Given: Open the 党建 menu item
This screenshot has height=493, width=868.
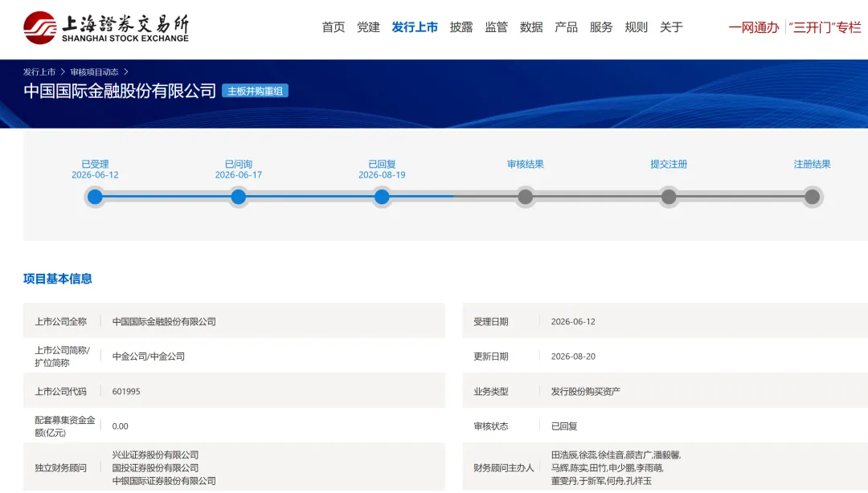Looking at the screenshot, I should coord(368,27).
